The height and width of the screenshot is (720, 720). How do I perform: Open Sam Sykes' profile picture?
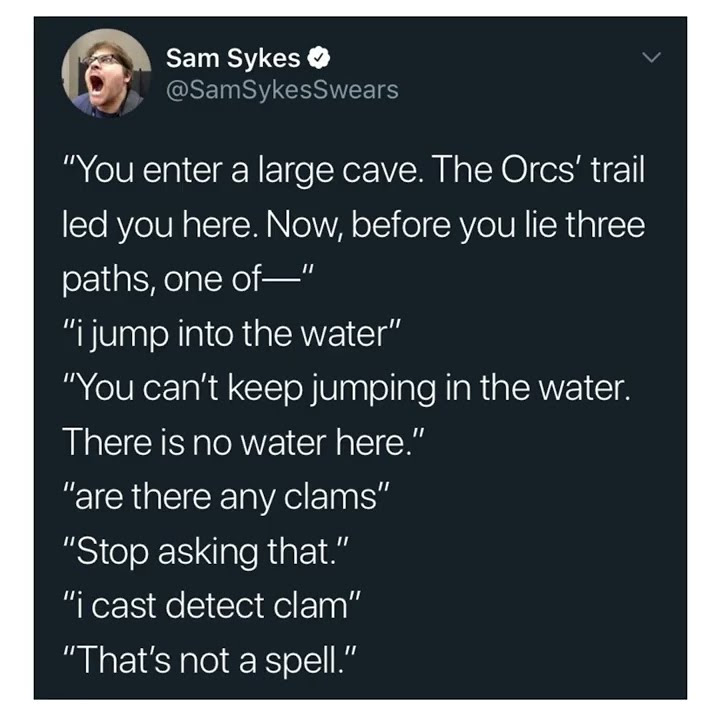point(107,73)
